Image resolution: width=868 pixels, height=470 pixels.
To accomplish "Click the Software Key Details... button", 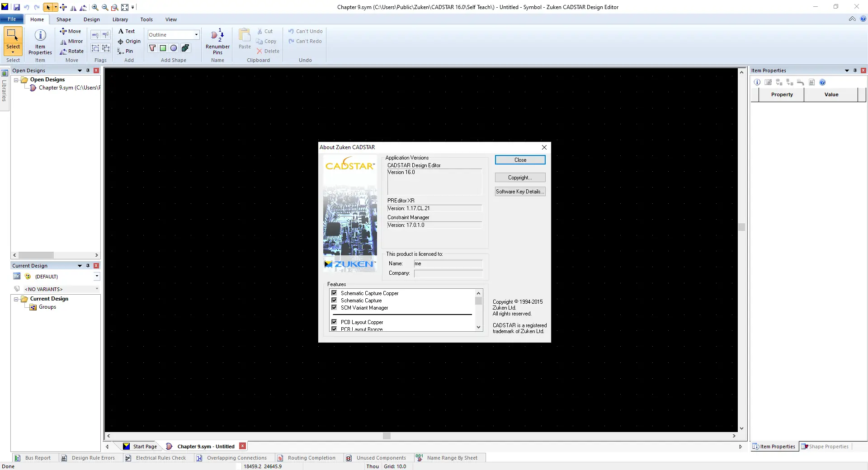I will pos(520,192).
